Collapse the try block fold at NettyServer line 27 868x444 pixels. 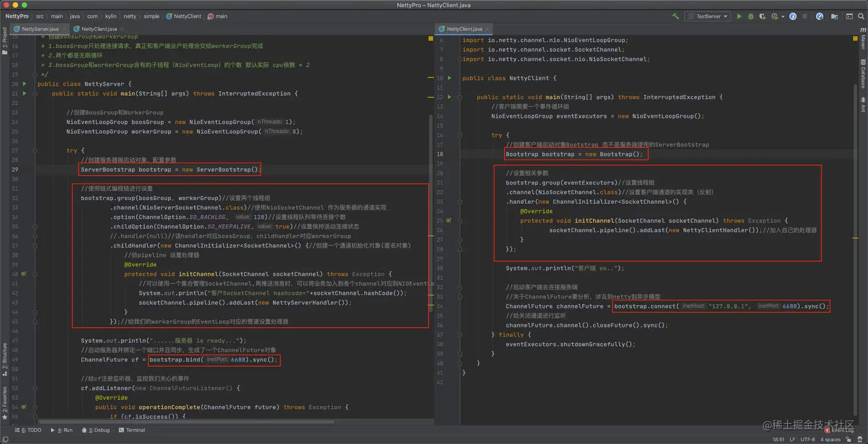[x=35, y=150]
